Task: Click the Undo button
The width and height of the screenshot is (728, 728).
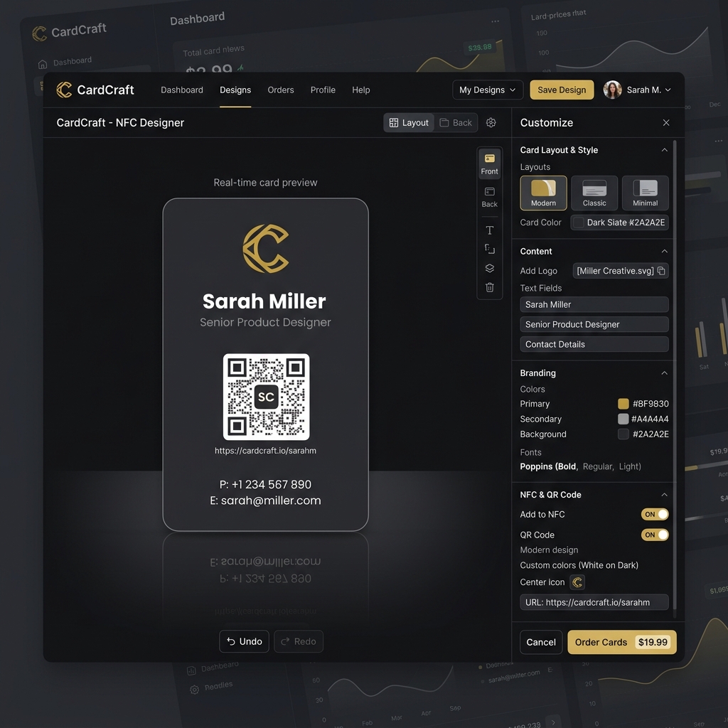Action: (x=245, y=641)
